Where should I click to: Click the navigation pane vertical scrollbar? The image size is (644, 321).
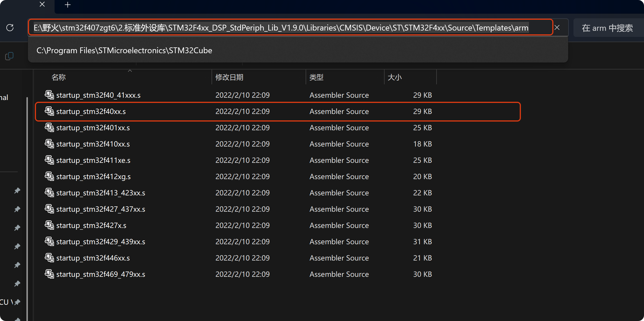[x=27, y=204]
